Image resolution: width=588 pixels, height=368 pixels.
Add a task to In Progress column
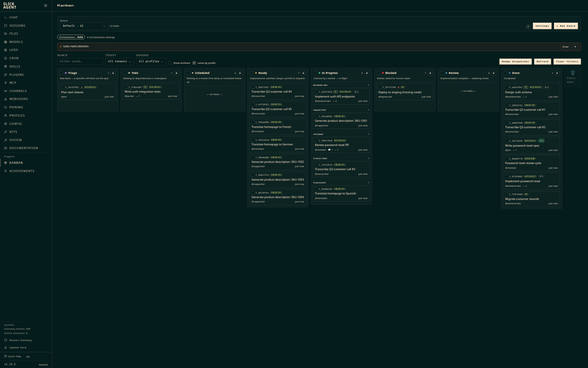point(367,73)
